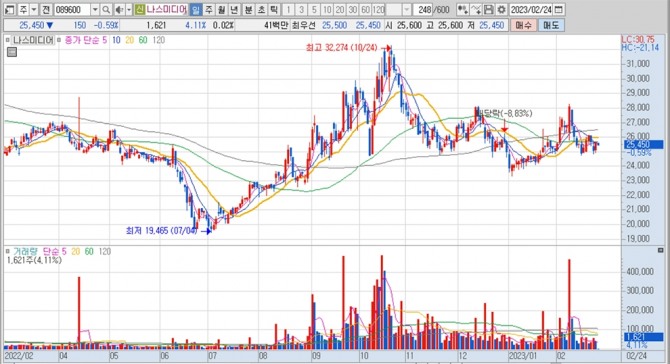Open the dropdown arrow beside the speaker
This screenshot has height=364, width=670.
pos(129,9)
